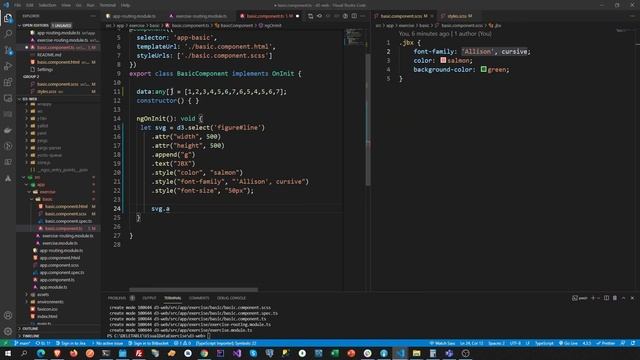The width and height of the screenshot is (640, 360).
Task: Switch to OUTPUT panel tab
Action: [x=149, y=298]
